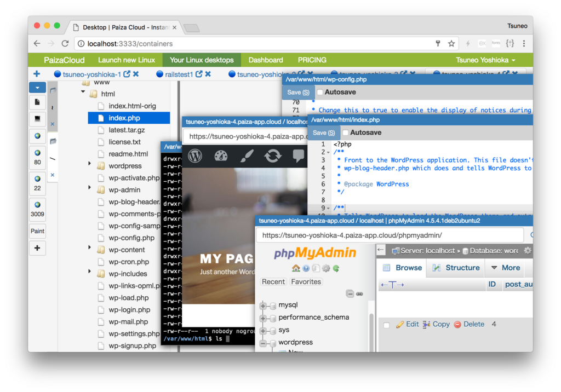
Task: Open the Dashboard menu item
Action: 266,60
